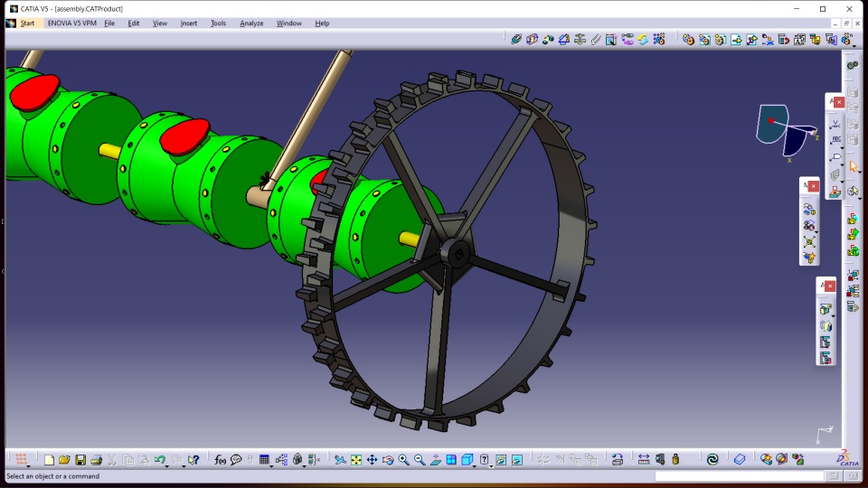
Task: Click the Zoom In magnifier
Action: (x=403, y=460)
